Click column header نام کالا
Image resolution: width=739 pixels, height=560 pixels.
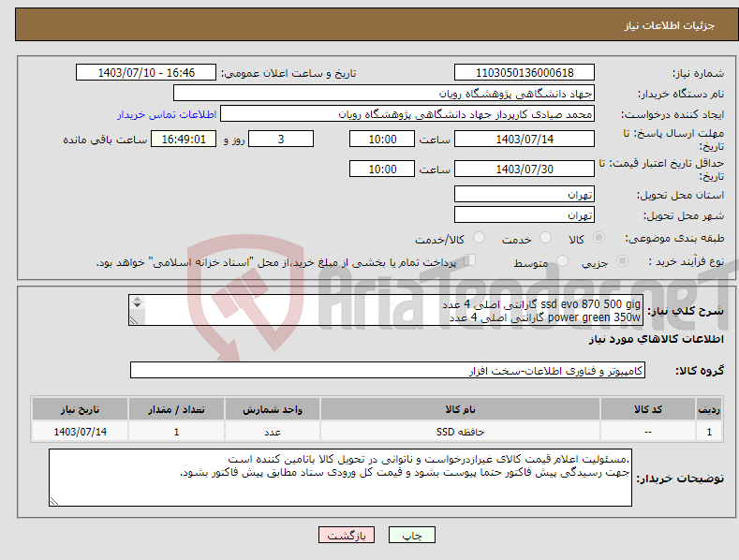tap(460, 409)
